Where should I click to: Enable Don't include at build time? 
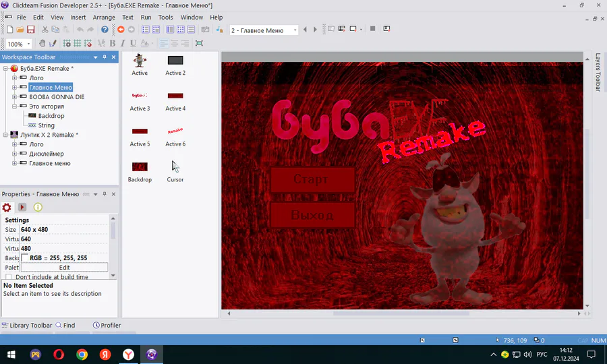coord(9,277)
